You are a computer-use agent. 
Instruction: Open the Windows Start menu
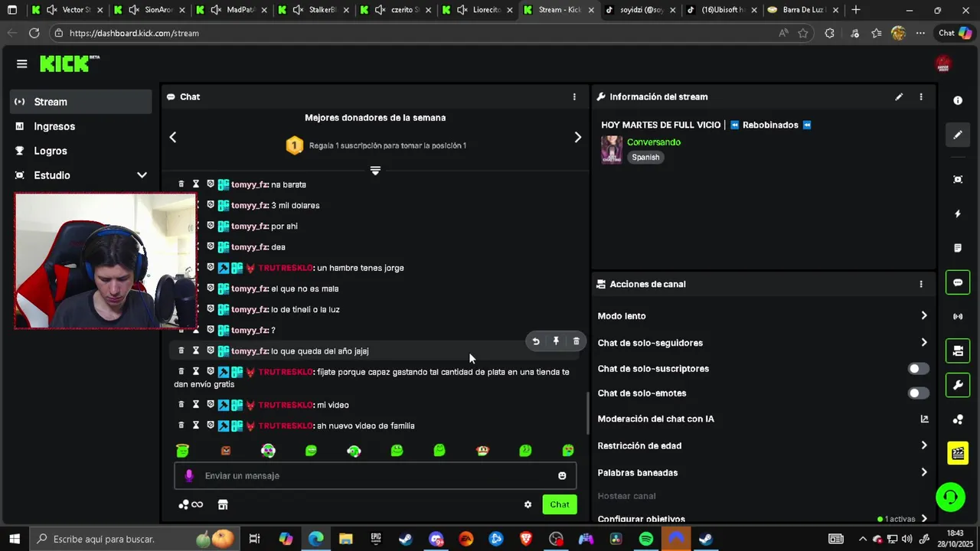(14, 539)
